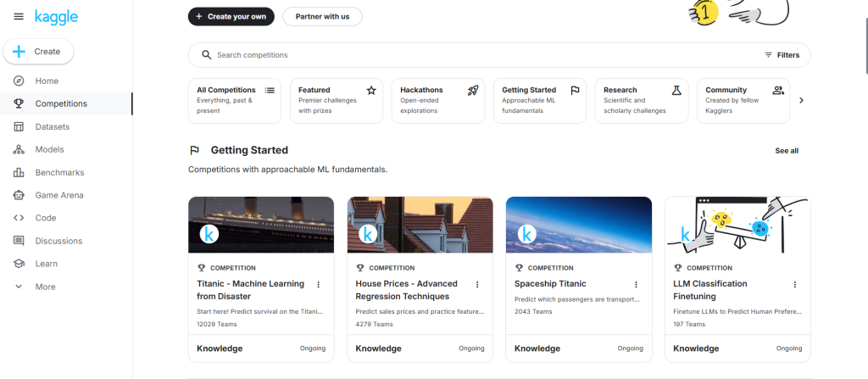The image size is (868, 379).
Task: Click the Kaggle logo
Action: [x=55, y=16]
